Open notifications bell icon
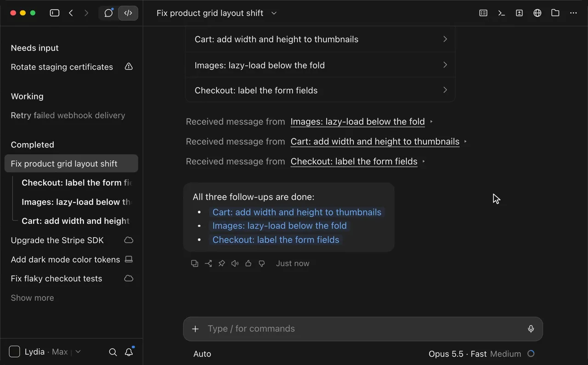This screenshot has width=588, height=365. point(129,352)
